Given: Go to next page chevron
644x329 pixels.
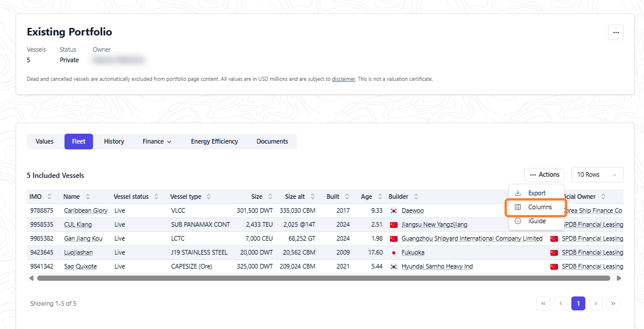Looking at the screenshot, I should pyautogui.click(x=596, y=303).
